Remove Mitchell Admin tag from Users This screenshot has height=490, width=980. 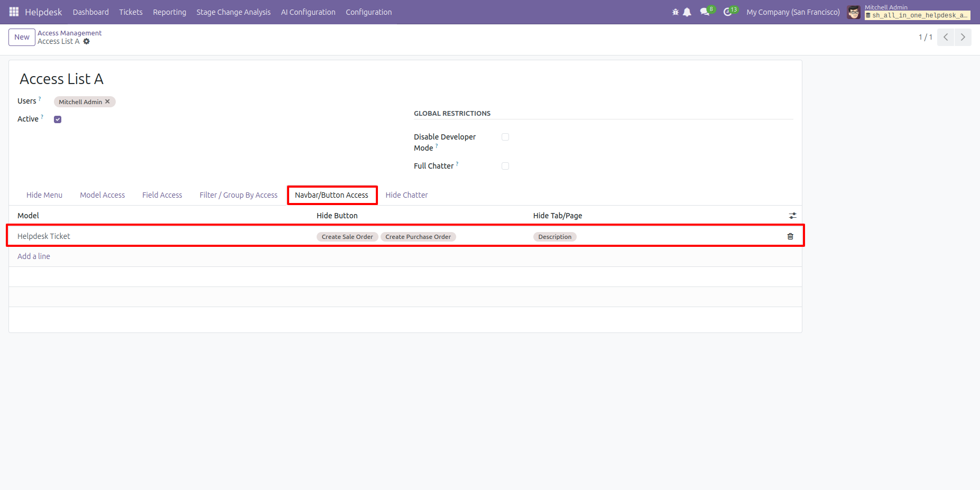click(107, 101)
